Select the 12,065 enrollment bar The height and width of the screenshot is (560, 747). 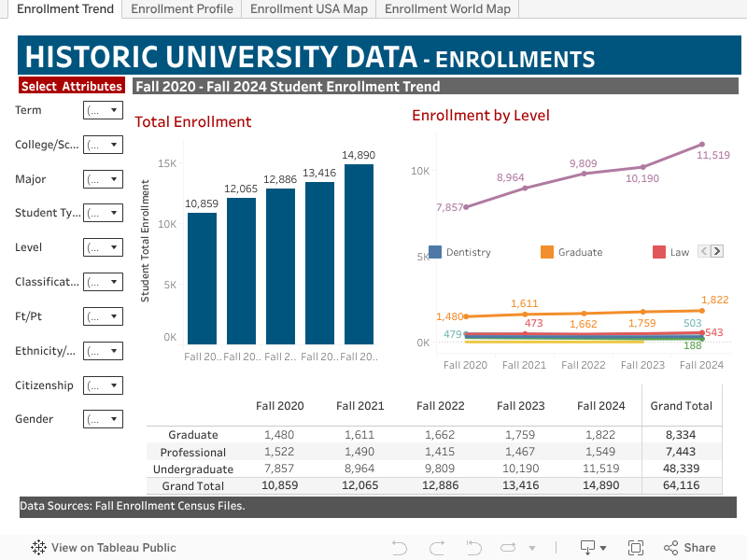pos(241,271)
